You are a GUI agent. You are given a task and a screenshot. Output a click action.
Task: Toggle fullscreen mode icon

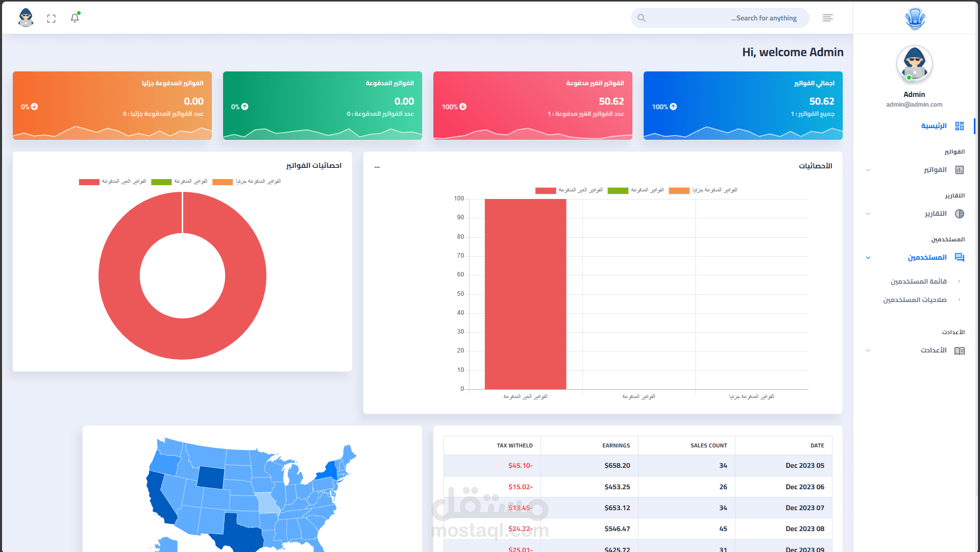point(51,18)
